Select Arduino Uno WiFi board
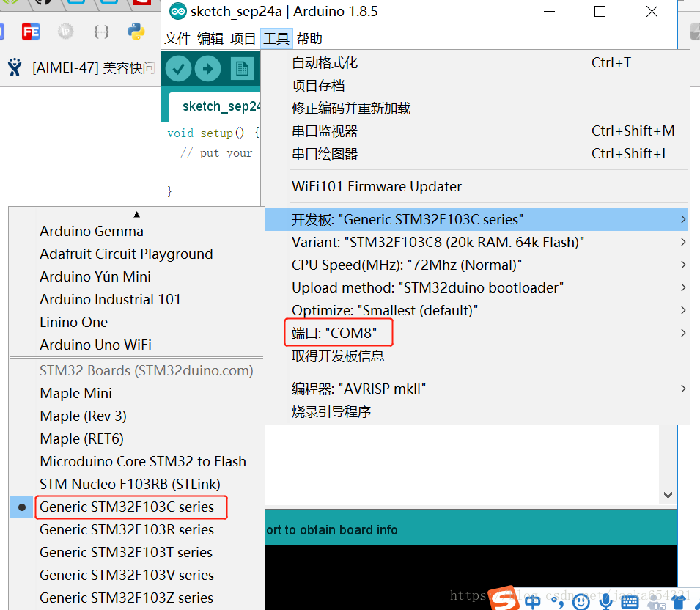Screen dimensions: 700x610 [x=136, y=345]
